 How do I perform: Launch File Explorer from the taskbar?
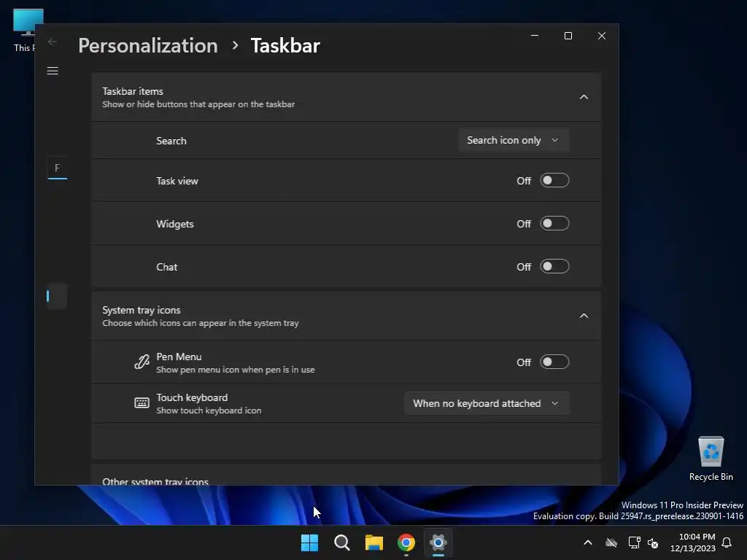coord(374,542)
